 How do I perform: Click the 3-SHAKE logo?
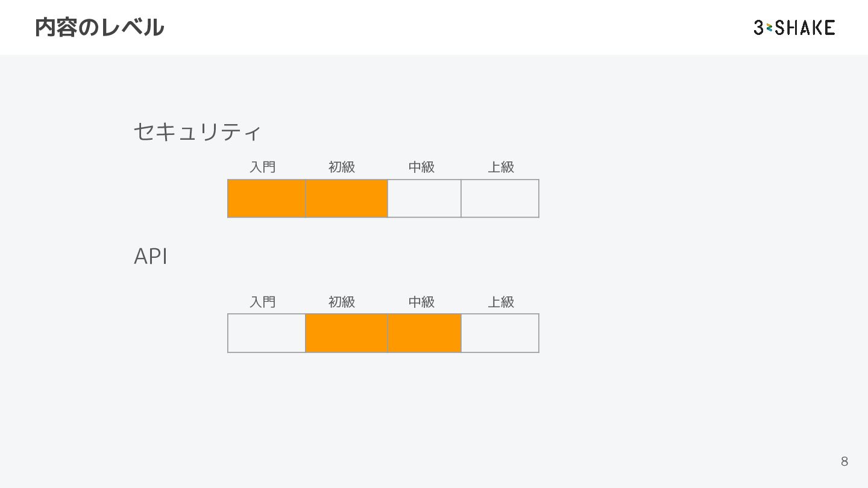coord(794,28)
